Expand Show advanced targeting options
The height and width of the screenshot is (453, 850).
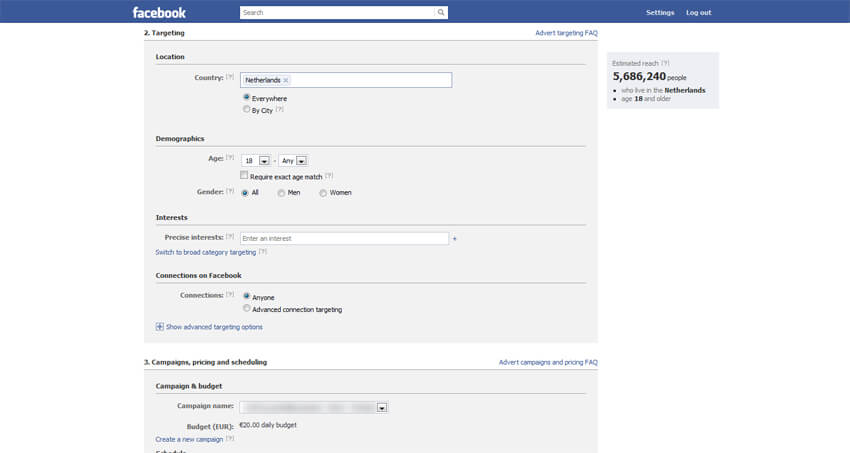[209, 327]
